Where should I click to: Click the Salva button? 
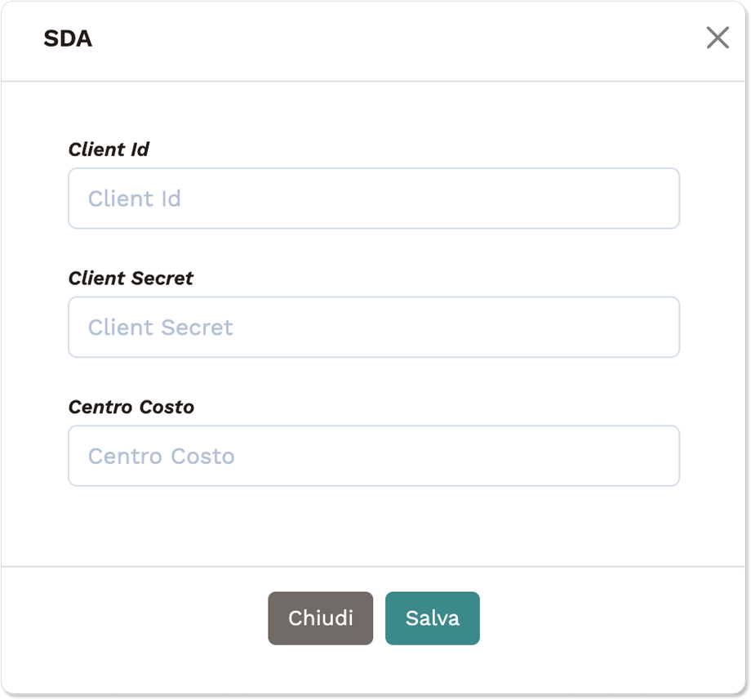tap(432, 618)
